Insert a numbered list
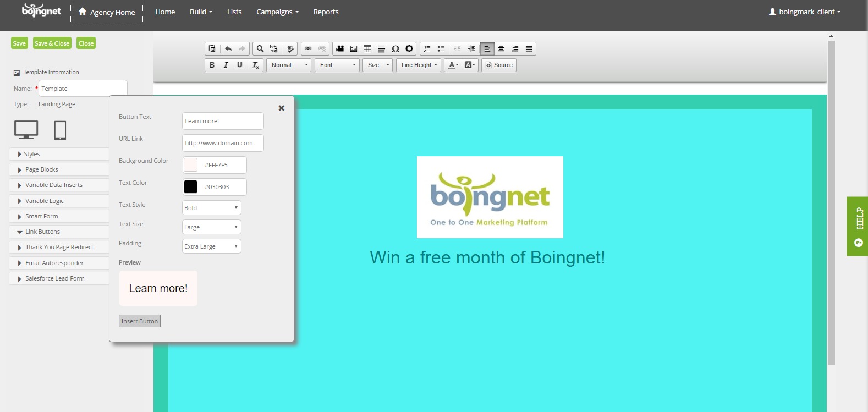The width and height of the screenshot is (868, 412). click(x=427, y=49)
